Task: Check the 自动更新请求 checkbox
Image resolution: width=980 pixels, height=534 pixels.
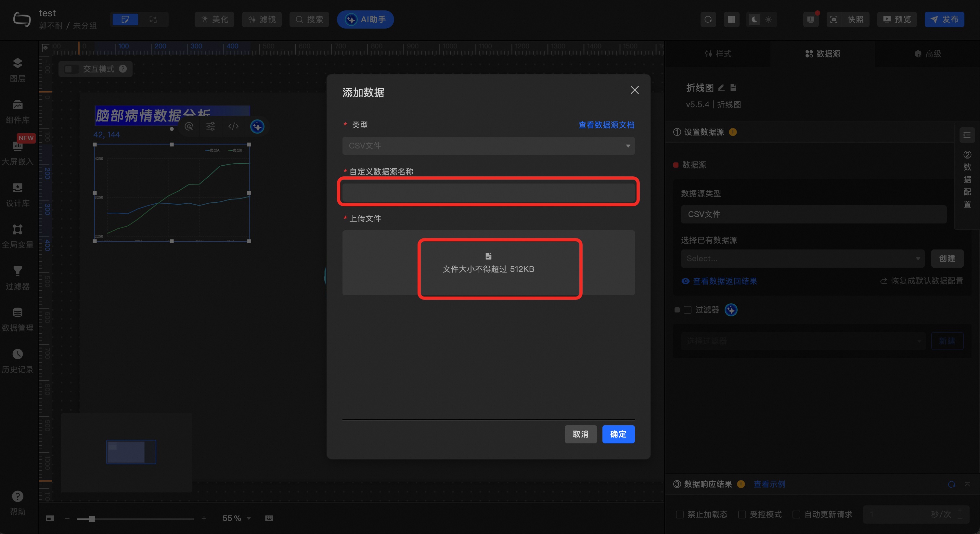Action: pyautogui.click(x=796, y=514)
